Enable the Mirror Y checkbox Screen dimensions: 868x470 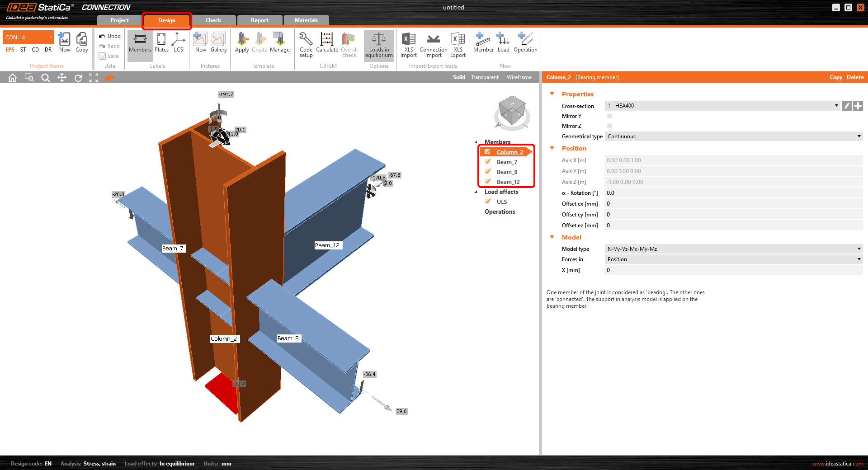609,116
